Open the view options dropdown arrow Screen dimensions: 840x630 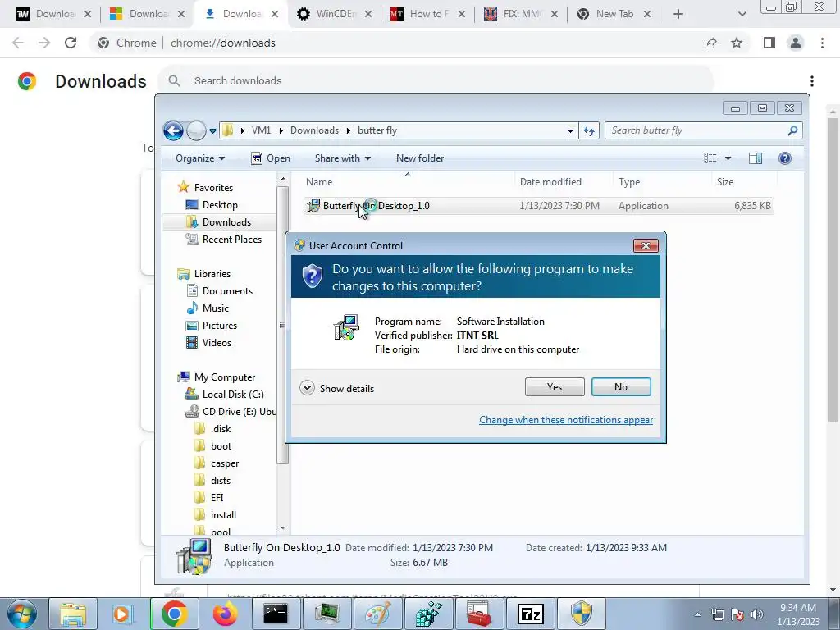click(728, 158)
